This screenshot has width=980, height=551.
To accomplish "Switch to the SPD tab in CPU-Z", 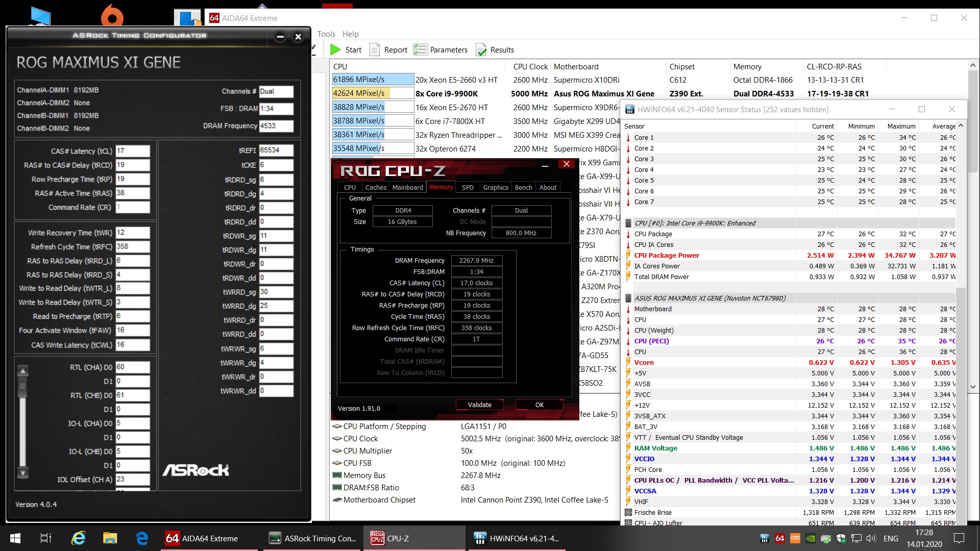I will (x=468, y=187).
